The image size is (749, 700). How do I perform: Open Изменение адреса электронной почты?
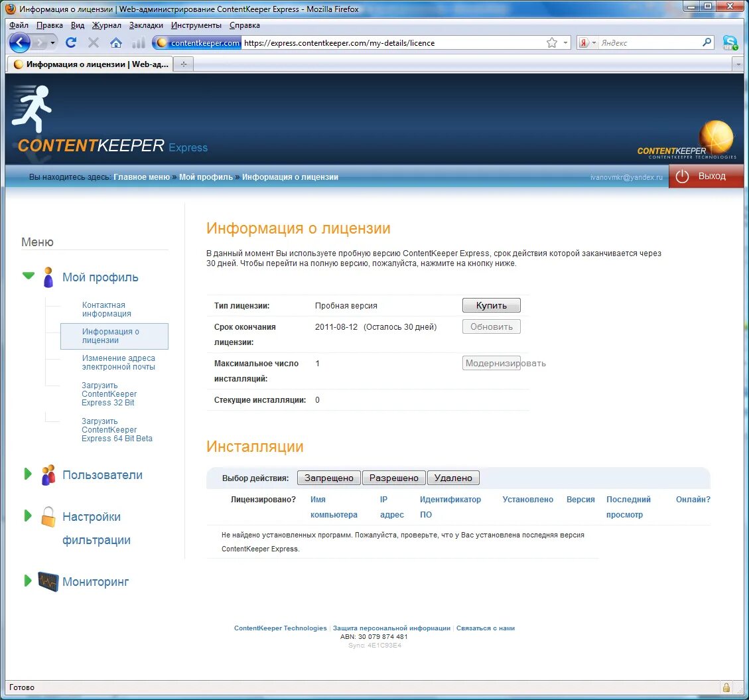tap(119, 362)
